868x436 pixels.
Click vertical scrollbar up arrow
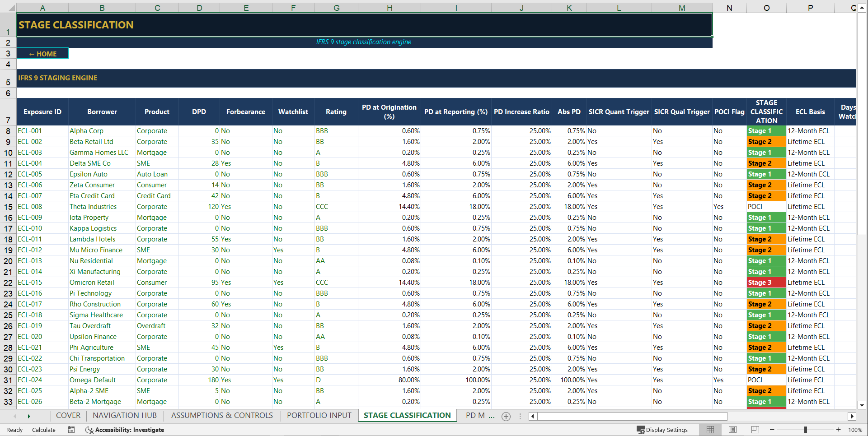862,8
